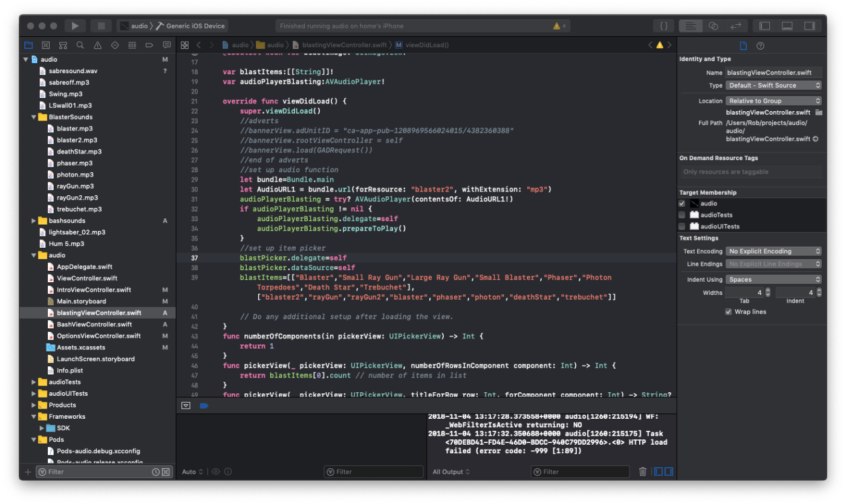Collapse the BlasterSounds folder
This screenshot has height=504, width=846.
pos(34,117)
